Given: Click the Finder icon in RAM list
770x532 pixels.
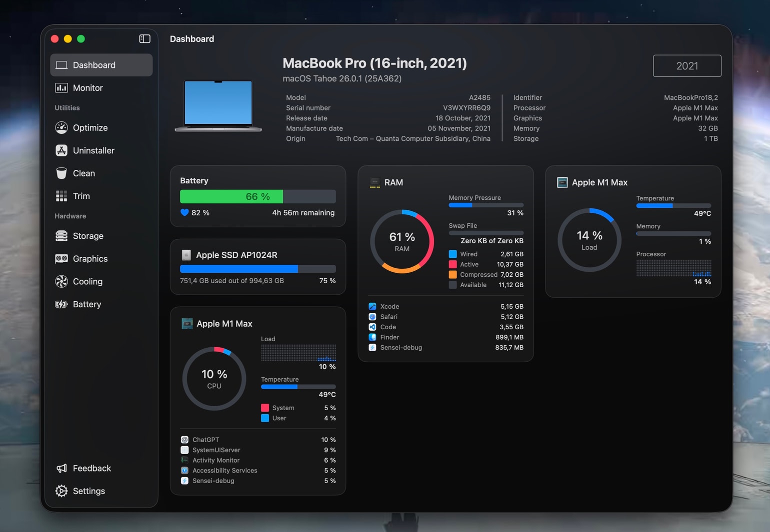Looking at the screenshot, I should 372,337.
